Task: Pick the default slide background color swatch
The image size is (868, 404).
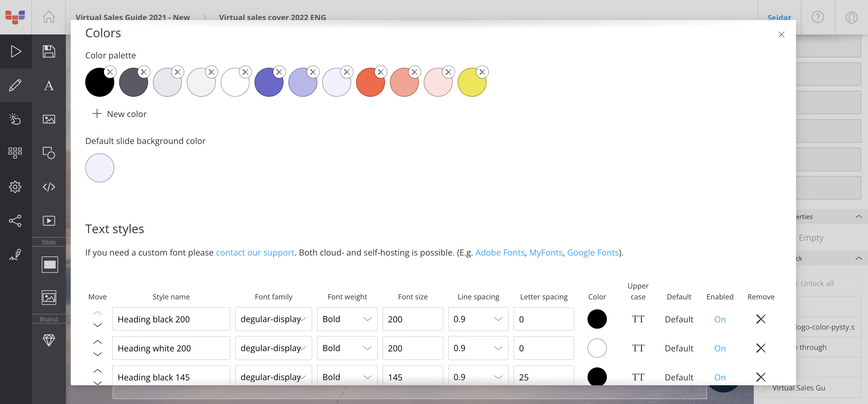Action: (x=100, y=168)
